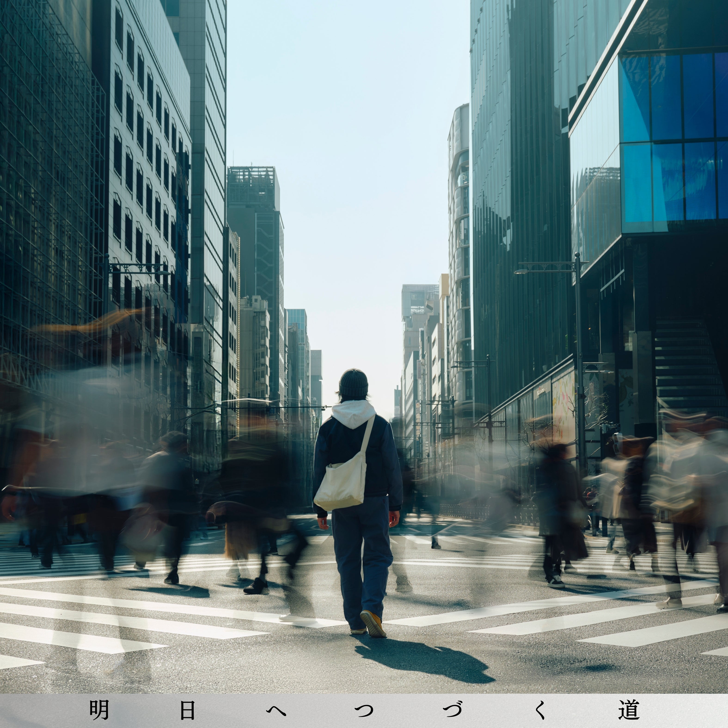
Task: Click the つ character in the caption bar
Action: (364, 710)
